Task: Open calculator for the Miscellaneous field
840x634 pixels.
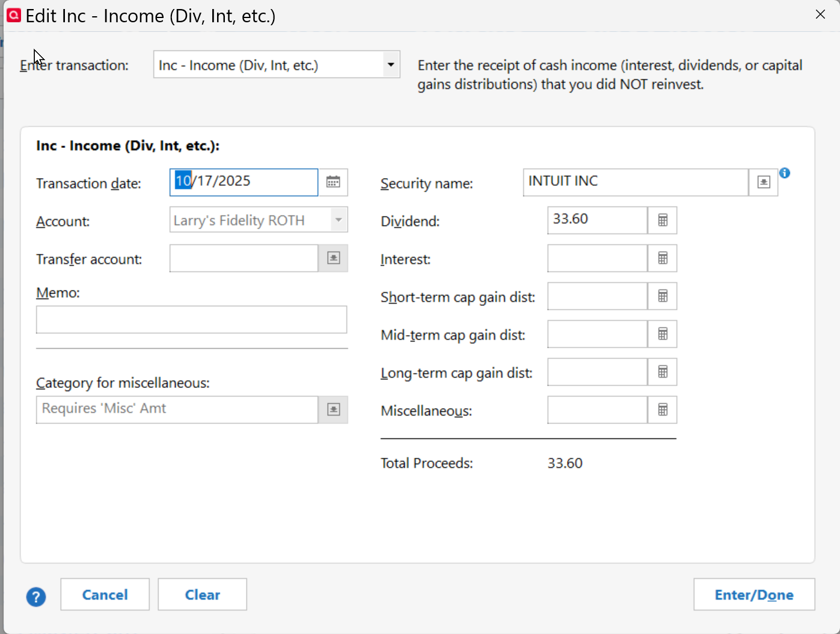Action: [663, 410]
